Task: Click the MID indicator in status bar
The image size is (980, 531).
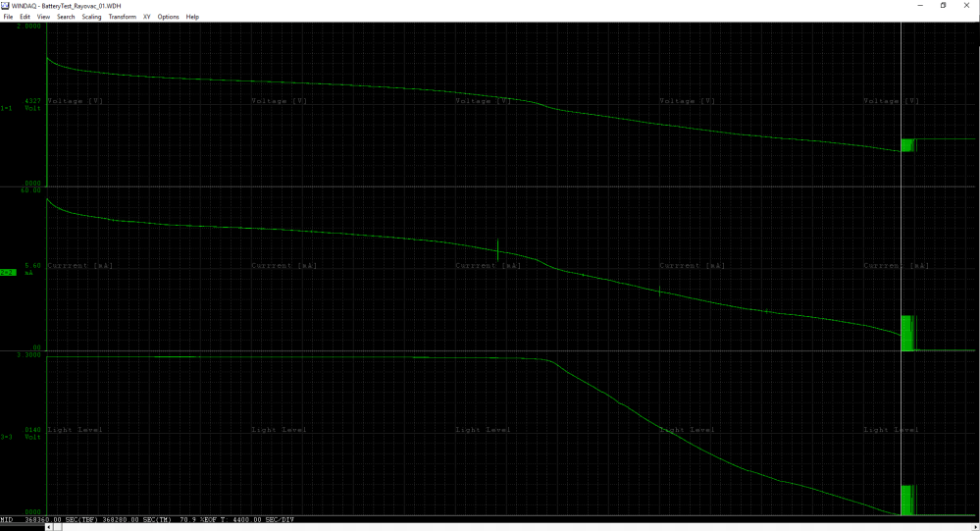Action: click(x=6, y=520)
